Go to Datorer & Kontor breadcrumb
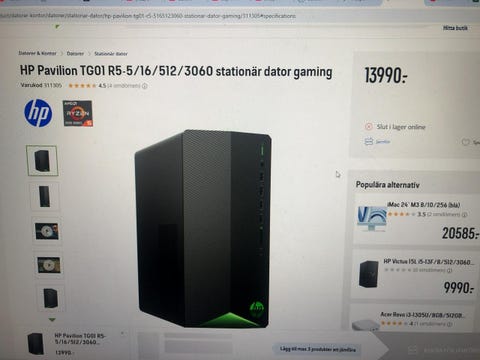480x360 pixels. [37, 53]
